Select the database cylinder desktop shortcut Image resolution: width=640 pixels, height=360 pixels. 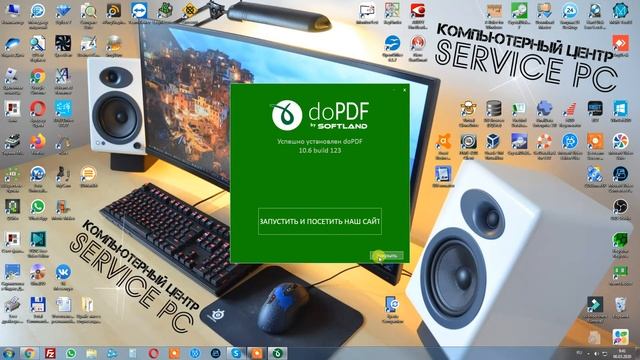[x=493, y=112]
